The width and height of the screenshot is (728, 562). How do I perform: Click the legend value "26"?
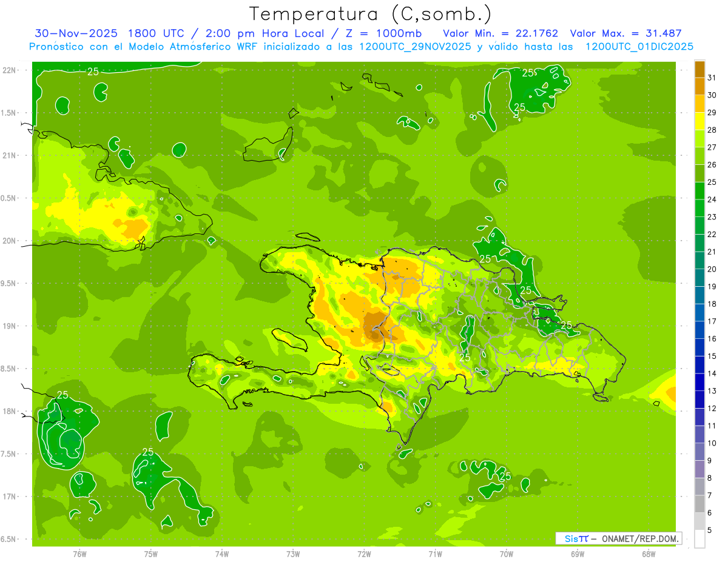[x=712, y=164]
